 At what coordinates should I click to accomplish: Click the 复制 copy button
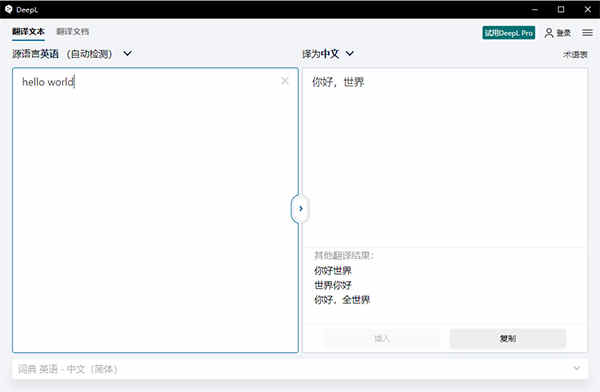(x=508, y=338)
